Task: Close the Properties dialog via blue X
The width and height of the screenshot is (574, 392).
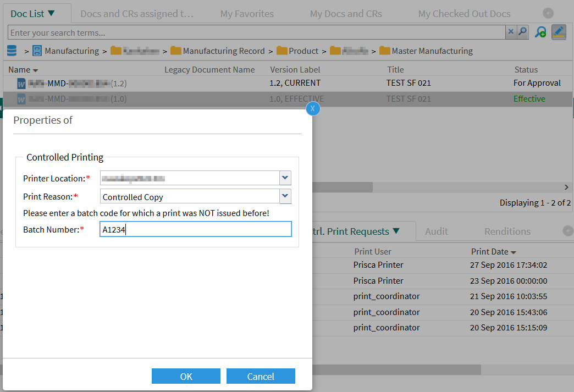Action: click(313, 108)
